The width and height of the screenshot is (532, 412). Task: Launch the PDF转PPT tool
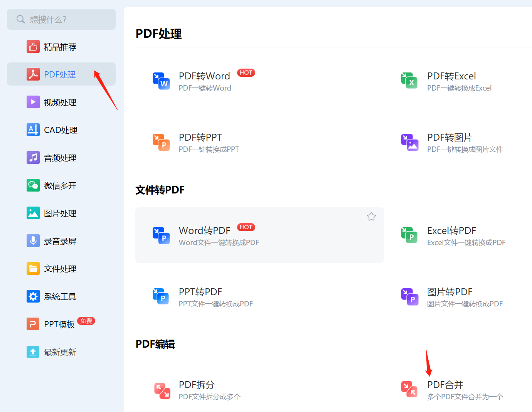(200, 137)
